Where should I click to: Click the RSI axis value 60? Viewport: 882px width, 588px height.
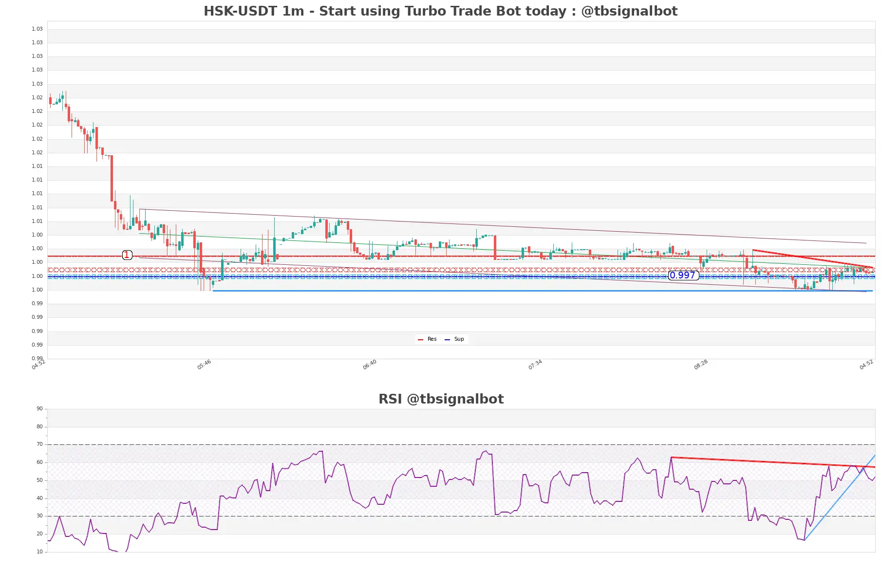pyautogui.click(x=39, y=462)
